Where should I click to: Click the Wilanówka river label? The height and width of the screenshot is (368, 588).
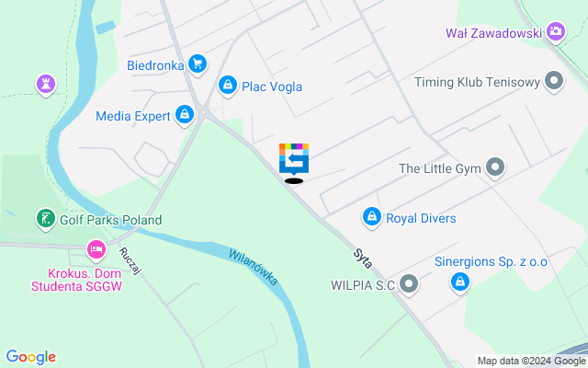pos(254,267)
